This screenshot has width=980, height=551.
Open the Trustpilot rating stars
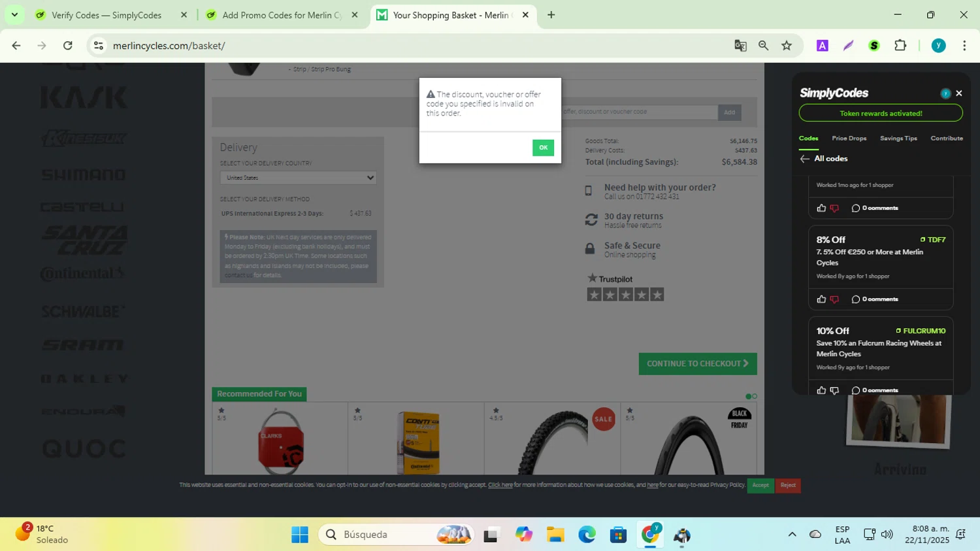pyautogui.click(x=625, y=295)
